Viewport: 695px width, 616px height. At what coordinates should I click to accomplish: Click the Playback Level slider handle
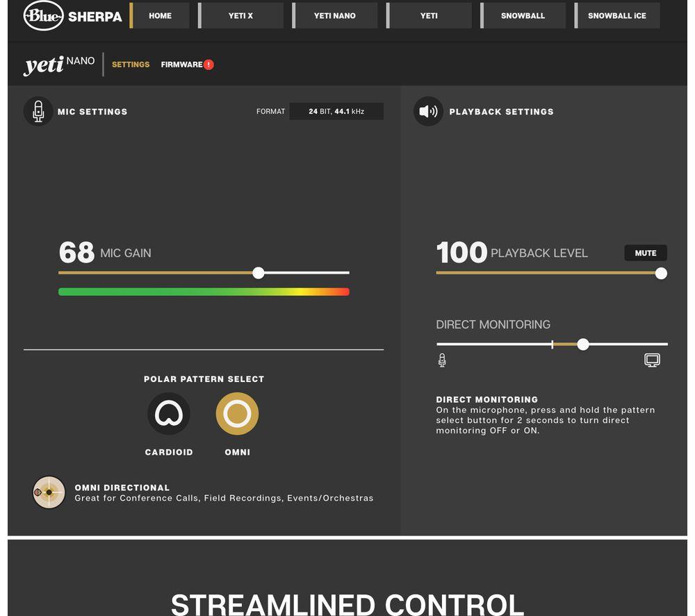pyautogui.click(x=661, y=273)
